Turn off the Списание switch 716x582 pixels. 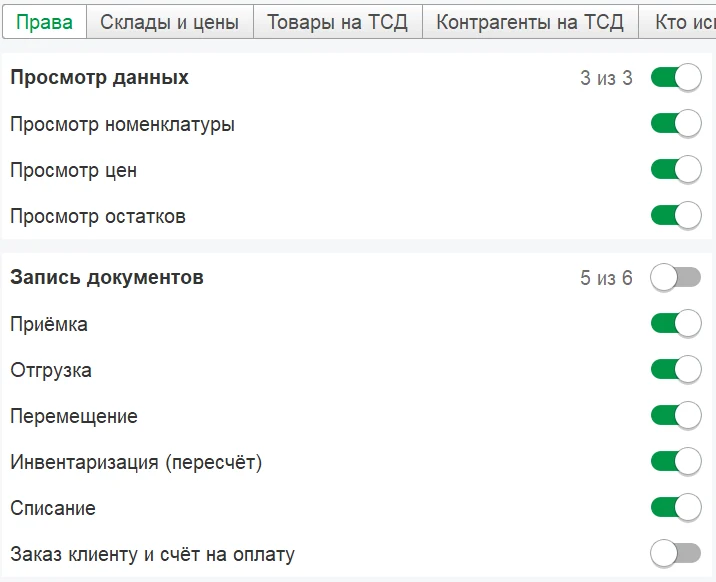coord(676,508)
